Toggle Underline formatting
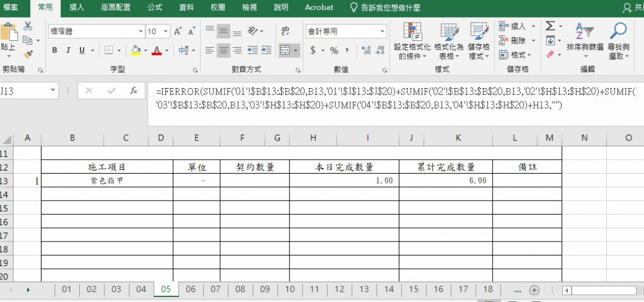 [82, 50]
